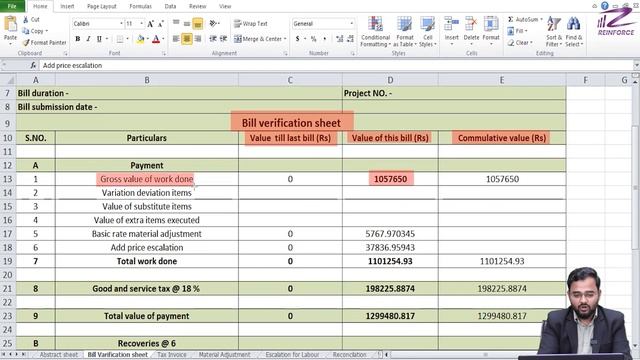This screenshot has height=360, width=640.
Task: Select row 19 header
Action: [x=8, y=261]
